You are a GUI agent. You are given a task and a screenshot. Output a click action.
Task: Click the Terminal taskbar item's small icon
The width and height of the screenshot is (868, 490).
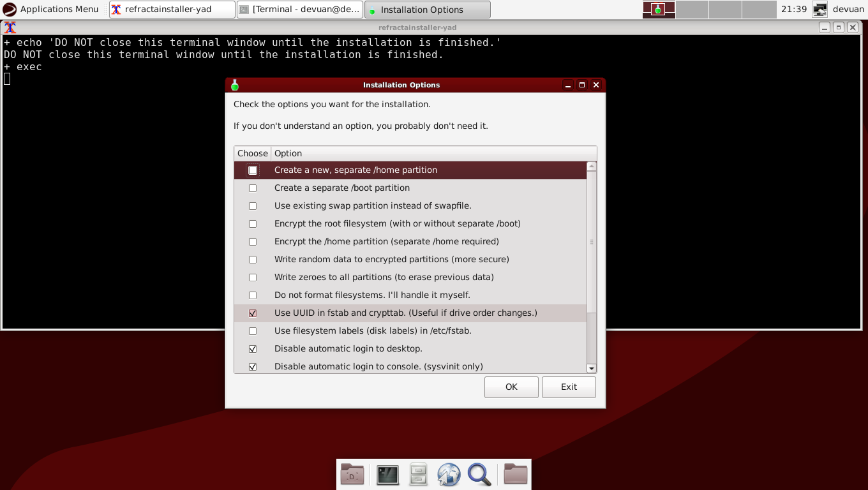[244, 10]
